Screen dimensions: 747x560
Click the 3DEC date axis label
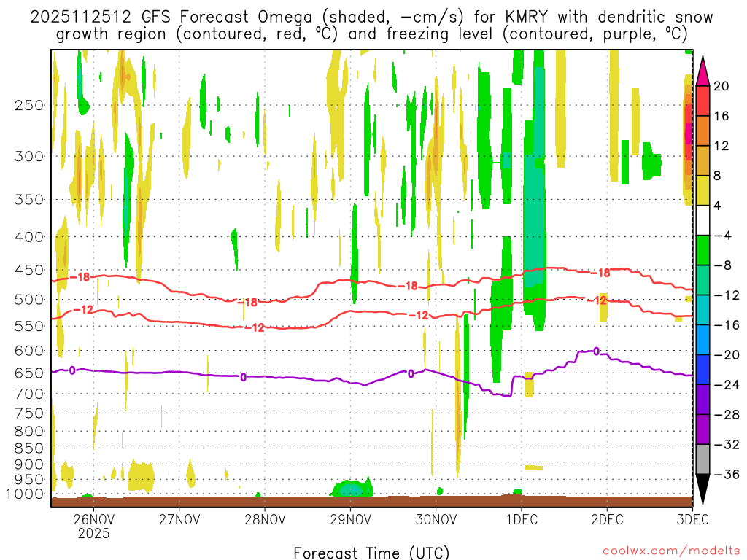[693, 519]
